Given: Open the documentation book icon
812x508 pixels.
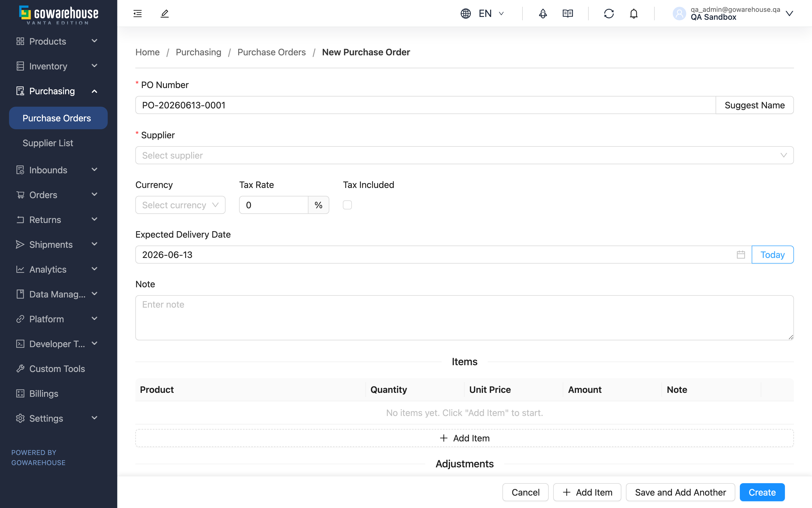Looking at the screenshot, I should (567, 14).
